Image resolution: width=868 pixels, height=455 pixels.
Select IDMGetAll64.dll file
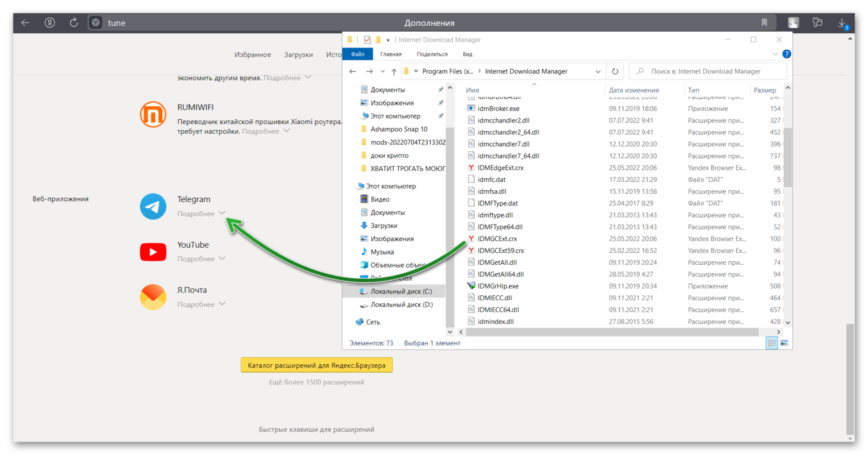[x=501, y=274]
